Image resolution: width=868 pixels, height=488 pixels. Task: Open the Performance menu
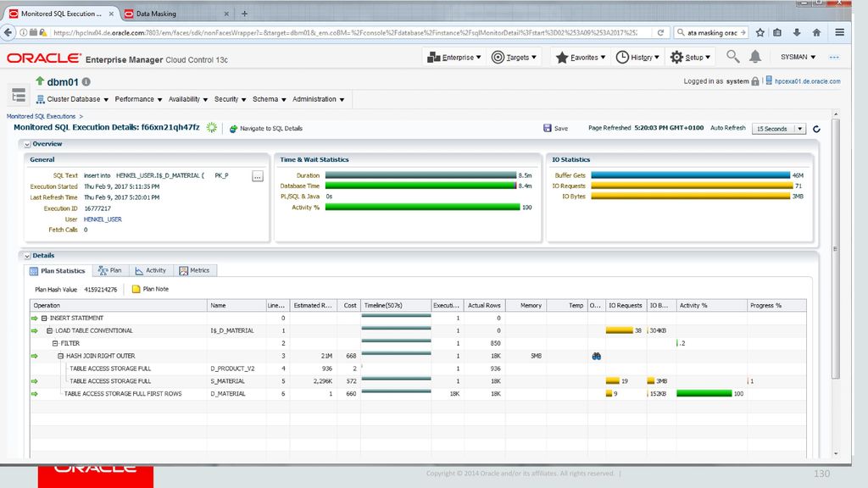click(138, 100)
